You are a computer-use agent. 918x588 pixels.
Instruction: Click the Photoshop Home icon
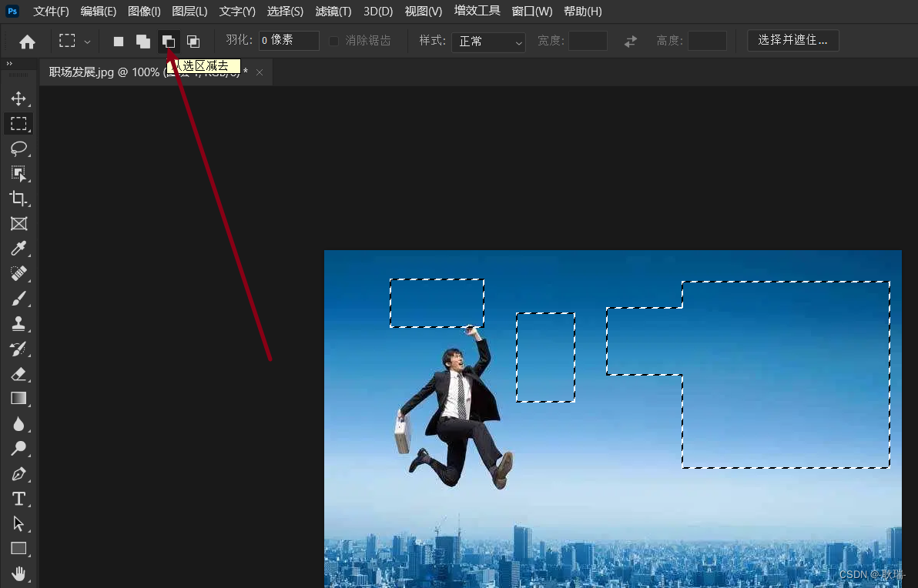coord(27,41)
